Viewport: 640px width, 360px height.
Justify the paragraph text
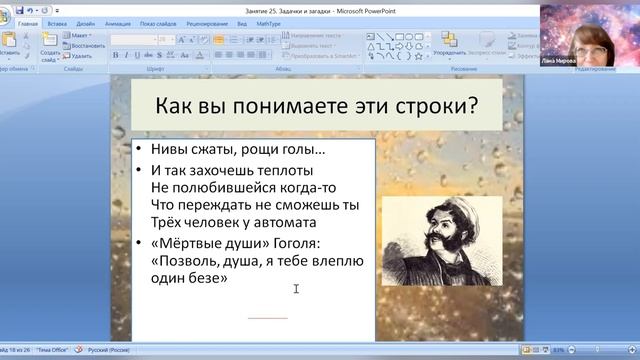(x=251, y=55)
